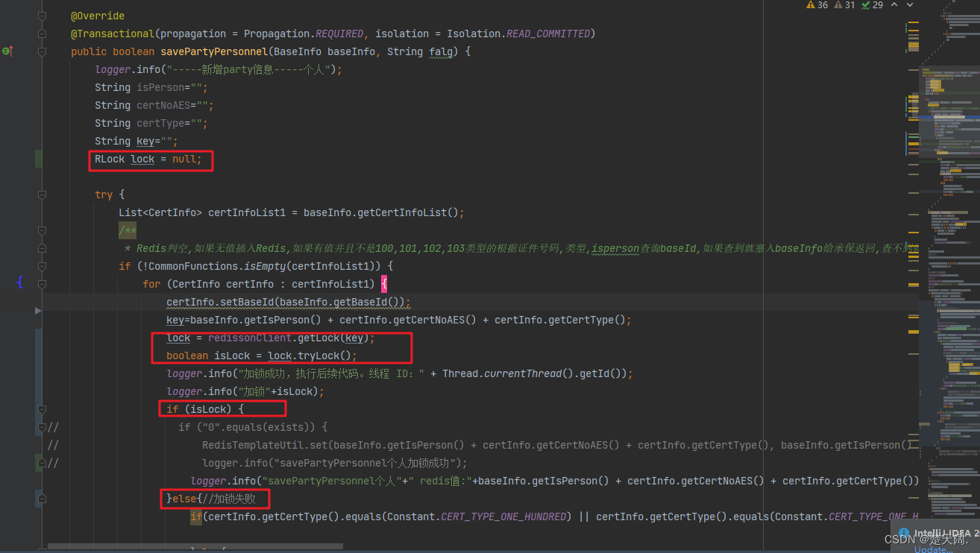The image size is (980, 553).
Task: Collapse the for CertInfo loop fold marker
Action: tap(42, 284)
